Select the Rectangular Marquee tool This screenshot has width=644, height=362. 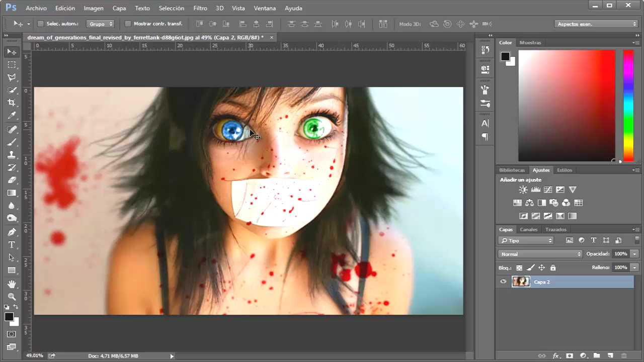tap(12, 65)
